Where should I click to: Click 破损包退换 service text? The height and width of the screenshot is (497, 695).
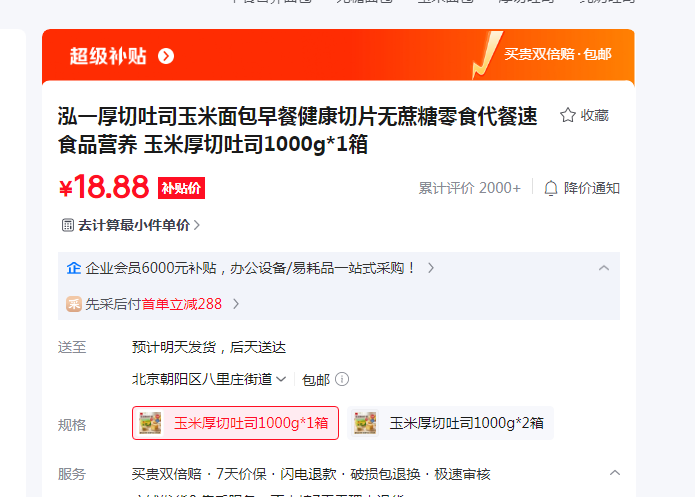tap(385, 474)
